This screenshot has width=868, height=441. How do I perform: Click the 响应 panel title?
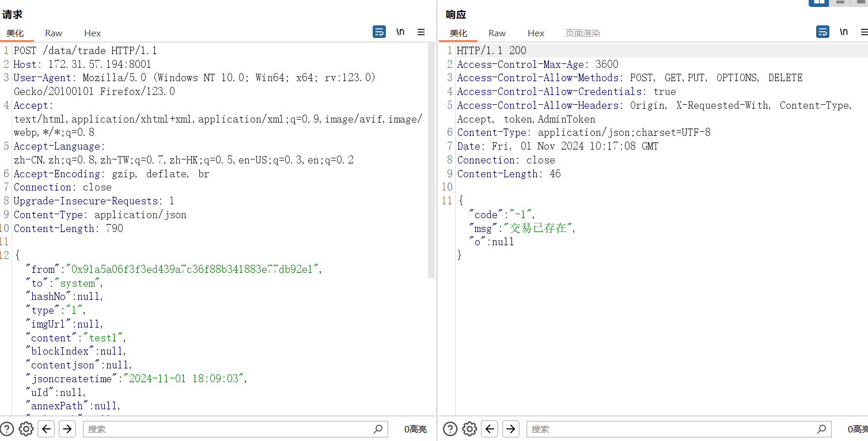point(456,14)
